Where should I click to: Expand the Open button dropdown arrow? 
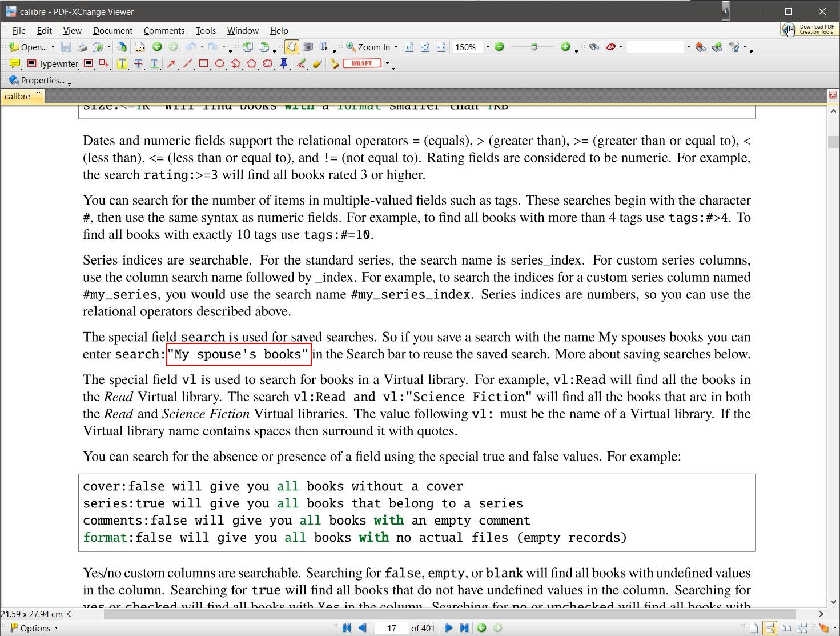[x=53, y=47]
